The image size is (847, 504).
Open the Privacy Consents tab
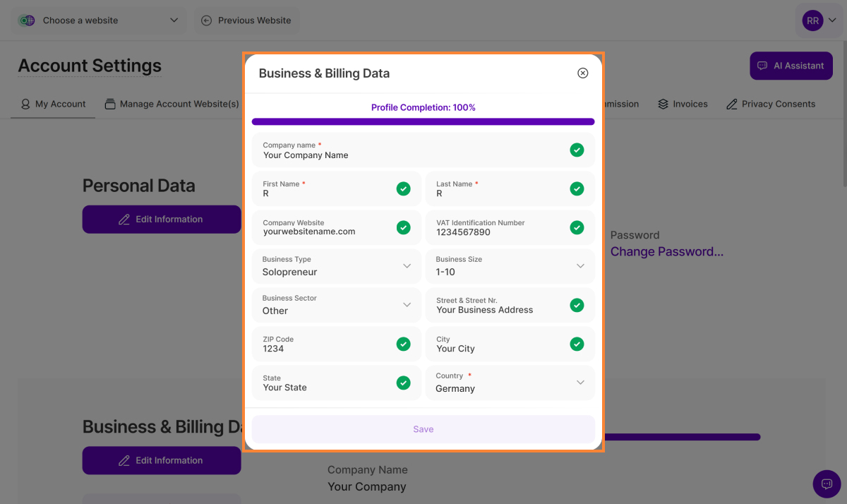pos(770,104)
